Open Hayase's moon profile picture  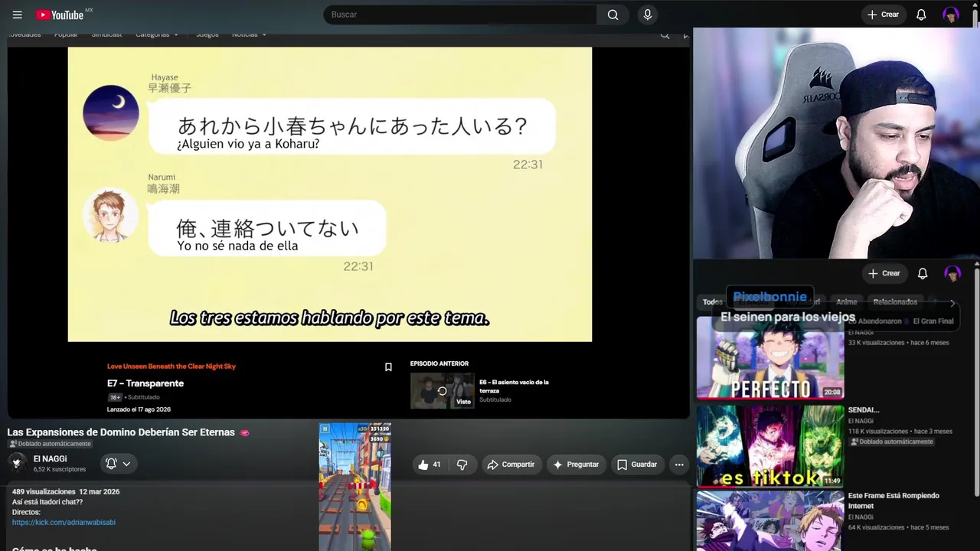click(111, 112)
